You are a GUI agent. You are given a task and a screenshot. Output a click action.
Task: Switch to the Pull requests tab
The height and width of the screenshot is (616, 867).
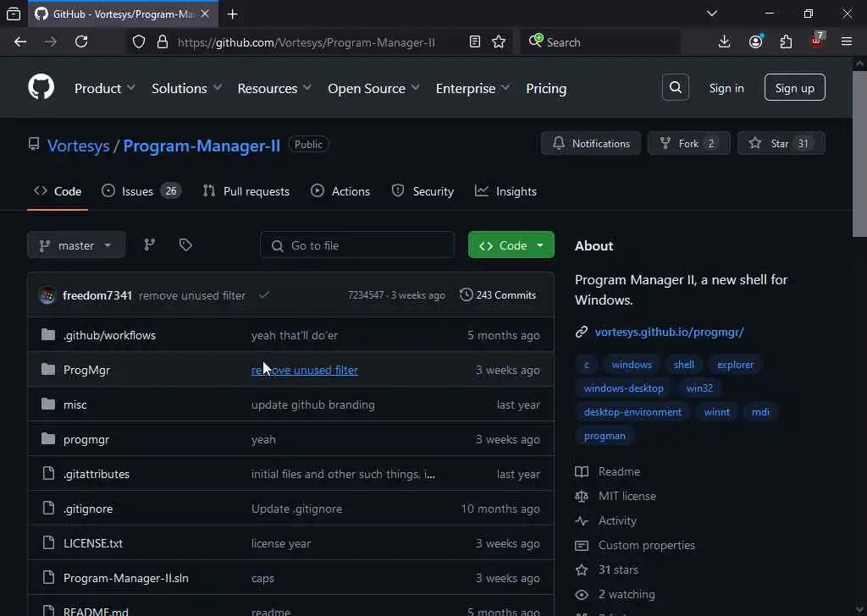(246, 191)
